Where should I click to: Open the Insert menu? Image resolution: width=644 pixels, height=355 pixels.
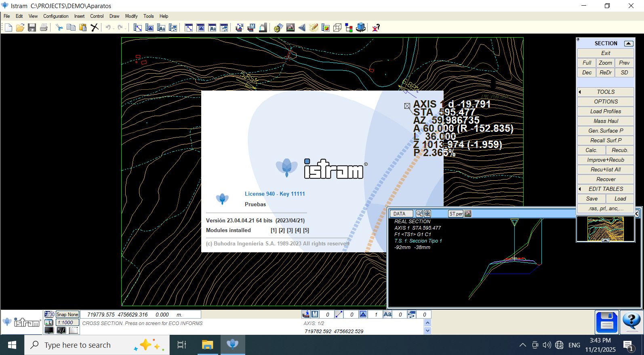coord(79,16)
